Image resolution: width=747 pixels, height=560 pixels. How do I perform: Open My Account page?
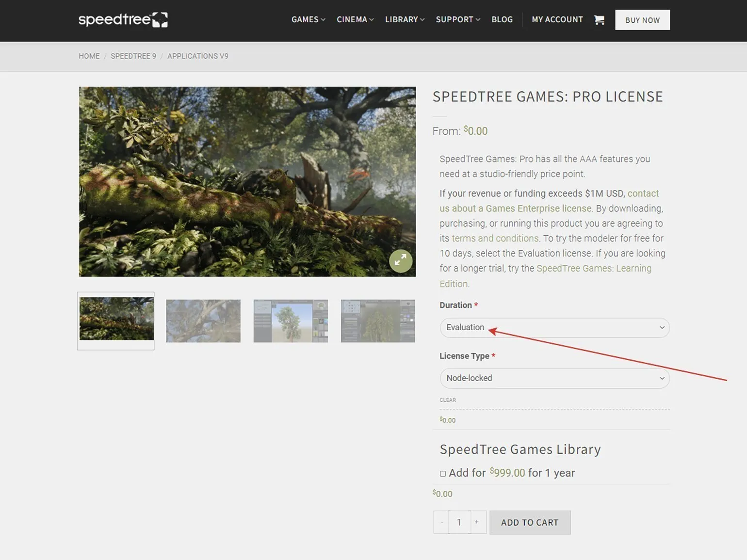click(557, 20)
